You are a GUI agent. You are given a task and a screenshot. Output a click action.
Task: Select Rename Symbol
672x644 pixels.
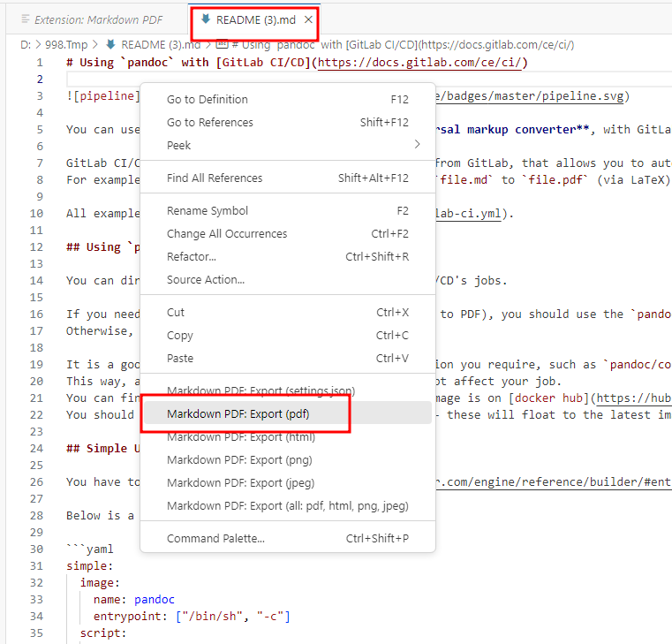click(288, 211)
